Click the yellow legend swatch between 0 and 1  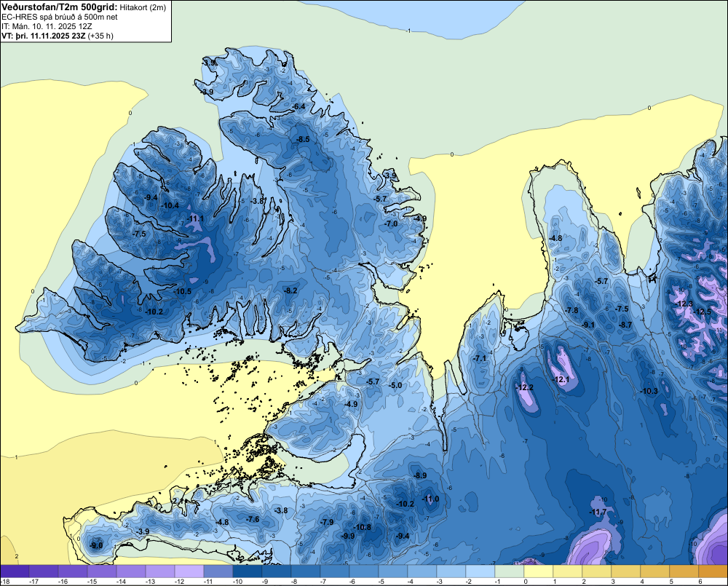539,571
